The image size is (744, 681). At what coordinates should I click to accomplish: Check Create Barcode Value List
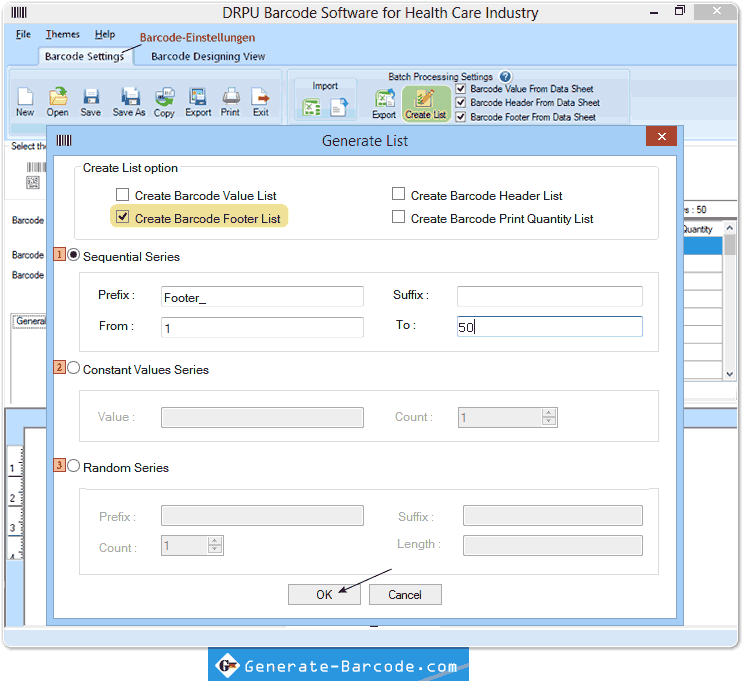(122, 195)
